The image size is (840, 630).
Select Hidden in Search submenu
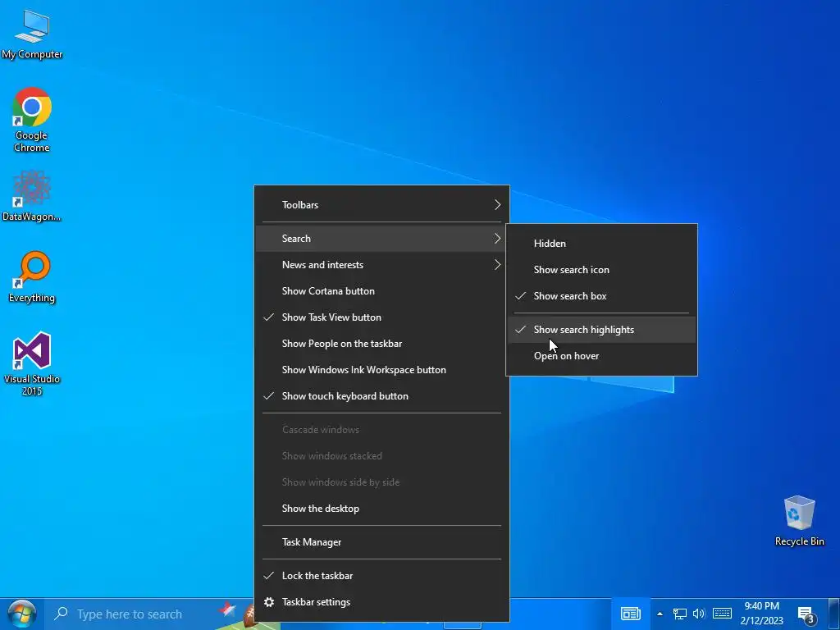(601, 243)
